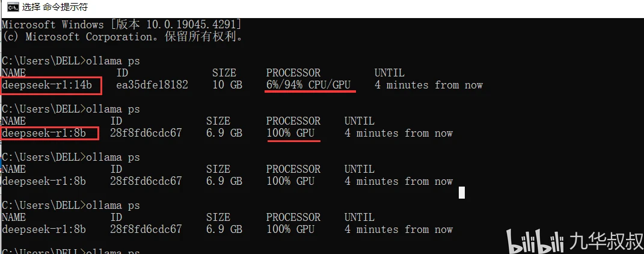Click "4 minutes from now" in 14b row
This screenshot has height=254, width=644.
click(x=429, y=85)
